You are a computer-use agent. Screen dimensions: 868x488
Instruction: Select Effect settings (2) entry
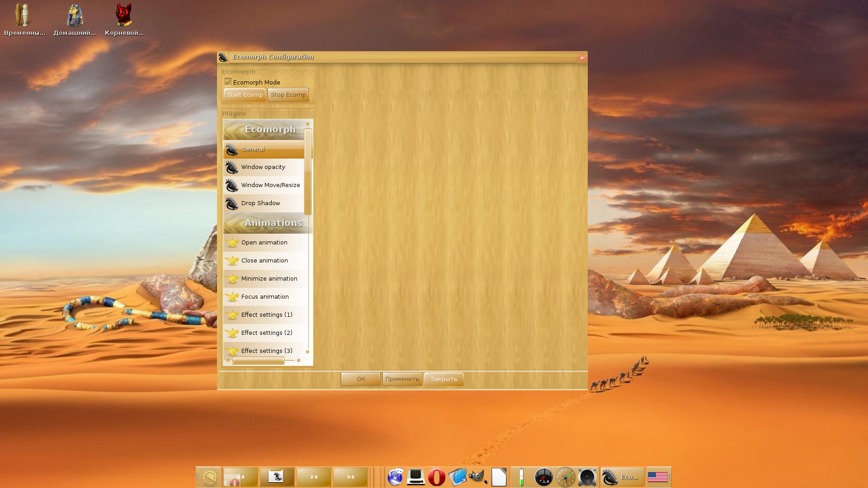[x=265, y=333]
